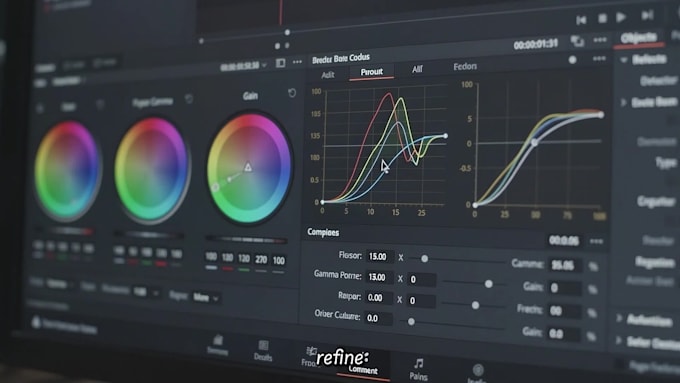
Task: Open three-dot menu beside 00:0:06 timecode
Action: click(596, 241)
